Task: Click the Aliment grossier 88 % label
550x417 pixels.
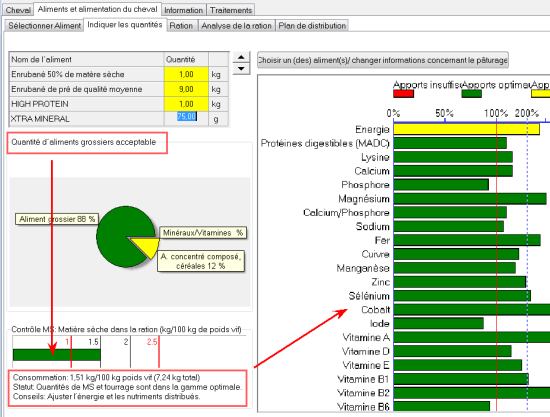Action: [x=57, y=219]
